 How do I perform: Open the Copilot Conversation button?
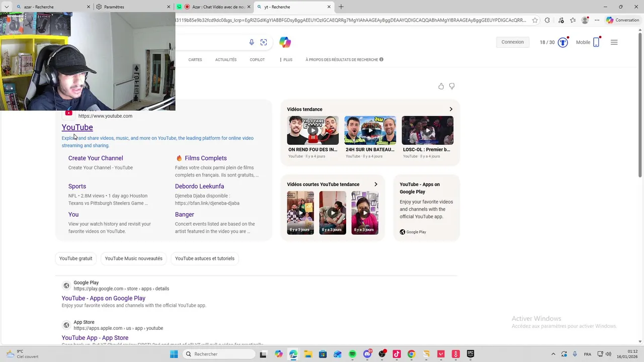[x=623, y=20]
